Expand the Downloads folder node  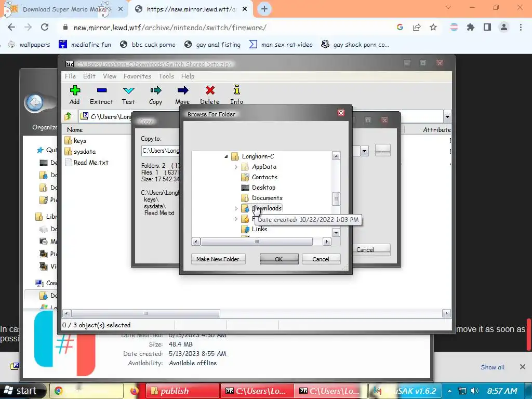pyautogui.click(x=236, y=209)
